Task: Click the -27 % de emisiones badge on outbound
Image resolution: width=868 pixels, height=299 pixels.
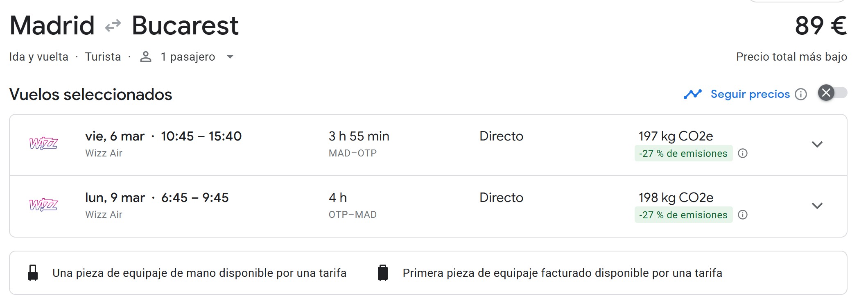Action: tap(683, 154)
